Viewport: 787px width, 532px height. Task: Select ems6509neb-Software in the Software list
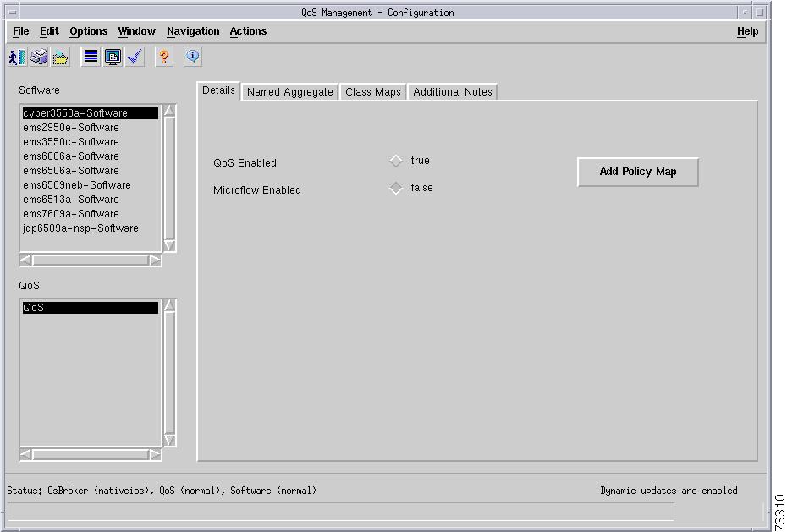pyautogui.click(x=91, y=185)
